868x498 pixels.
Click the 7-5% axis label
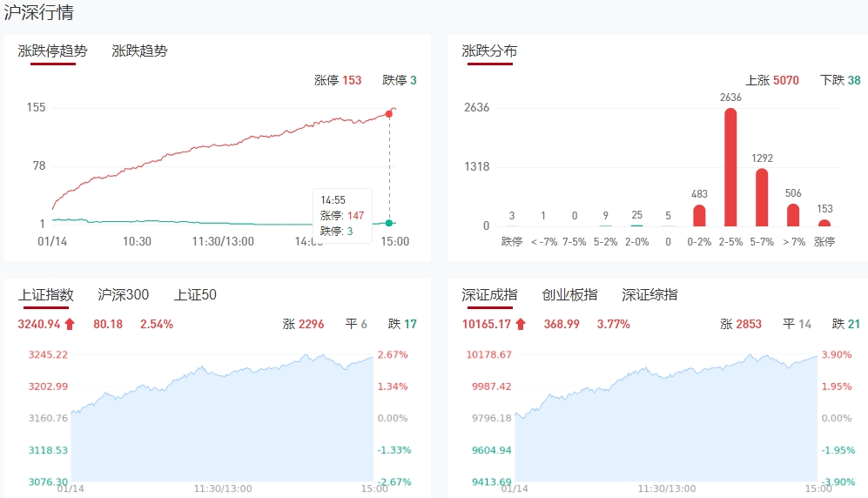click(x=575, y=242)
